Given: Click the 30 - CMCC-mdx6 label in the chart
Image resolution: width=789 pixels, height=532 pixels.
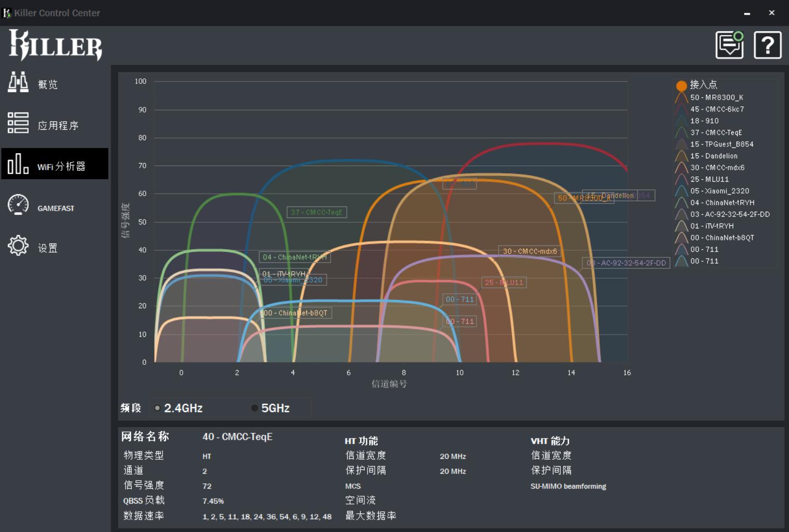Looking at the screenshot, I should (x=530, y=251).
